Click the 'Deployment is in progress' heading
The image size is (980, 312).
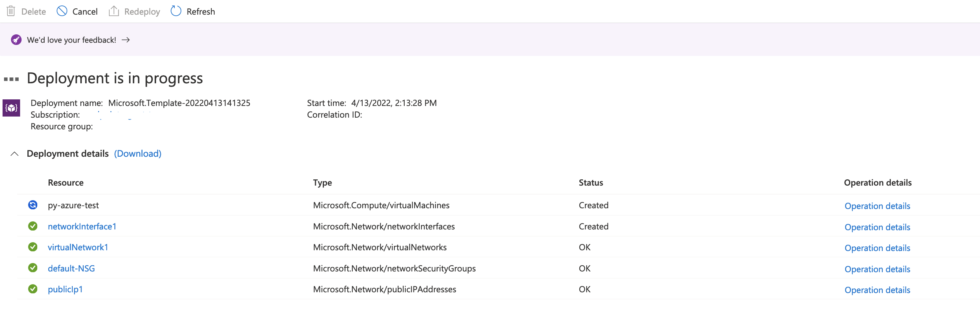click(115, 78)
